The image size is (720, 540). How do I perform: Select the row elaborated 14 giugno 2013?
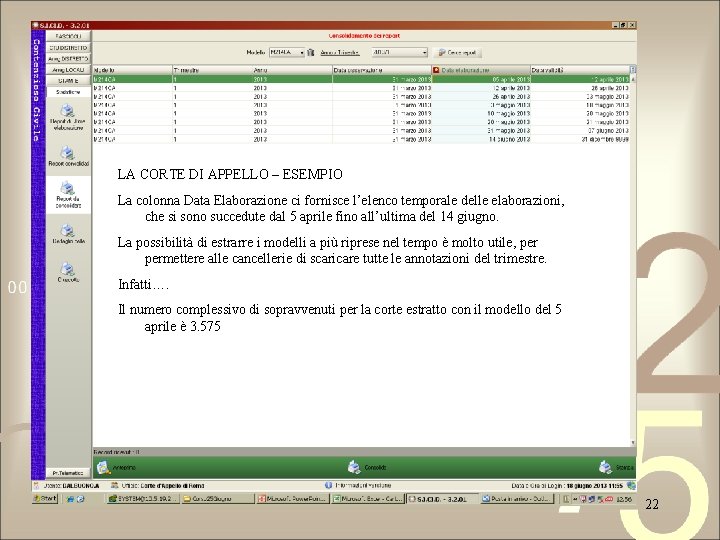[361, 139]
